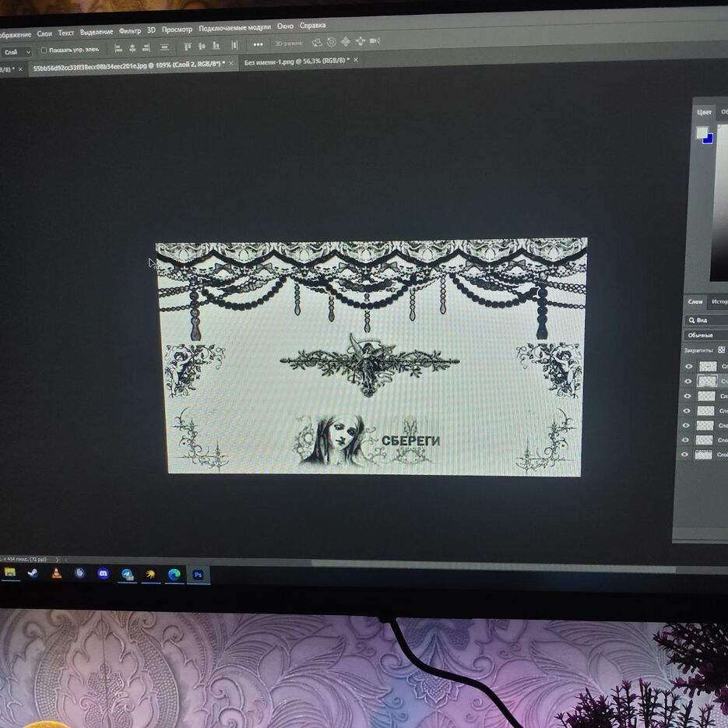The image size is (728, 728).
Task: Click the 3D camera video icon
Action: tap(375, 40)
